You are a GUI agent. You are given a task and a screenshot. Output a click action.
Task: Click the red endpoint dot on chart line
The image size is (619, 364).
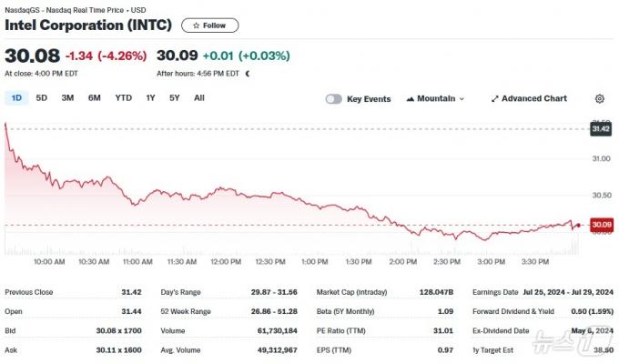[578, 225]
